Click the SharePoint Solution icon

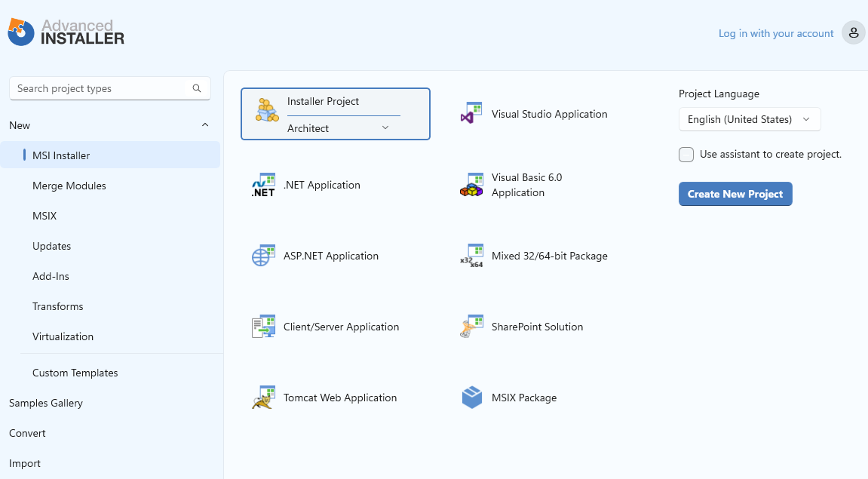click(x=471, y=327)
